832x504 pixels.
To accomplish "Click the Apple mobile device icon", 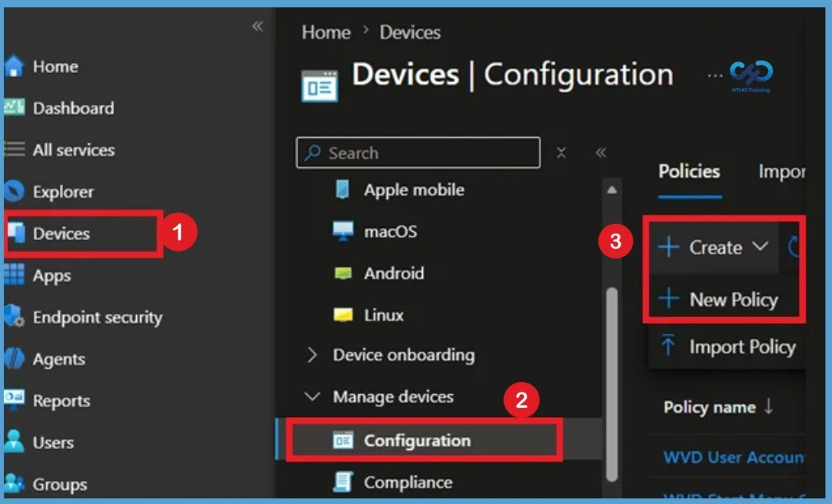I will 343,189.
